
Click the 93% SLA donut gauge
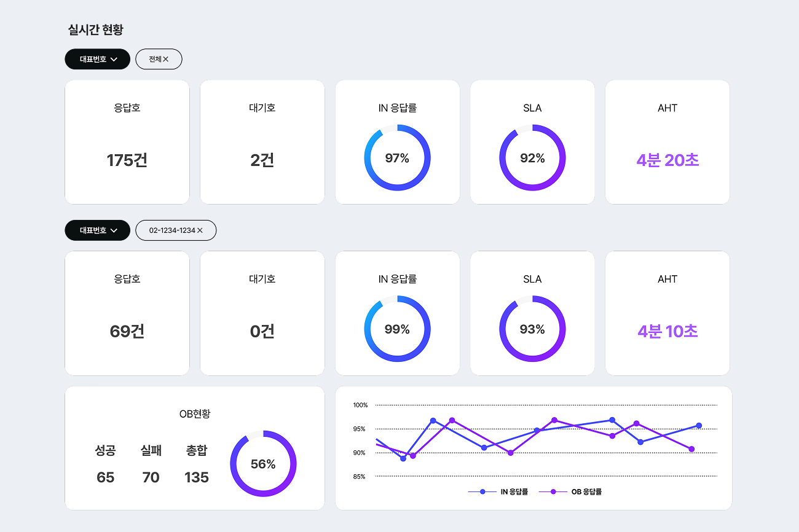pos(532,329)
